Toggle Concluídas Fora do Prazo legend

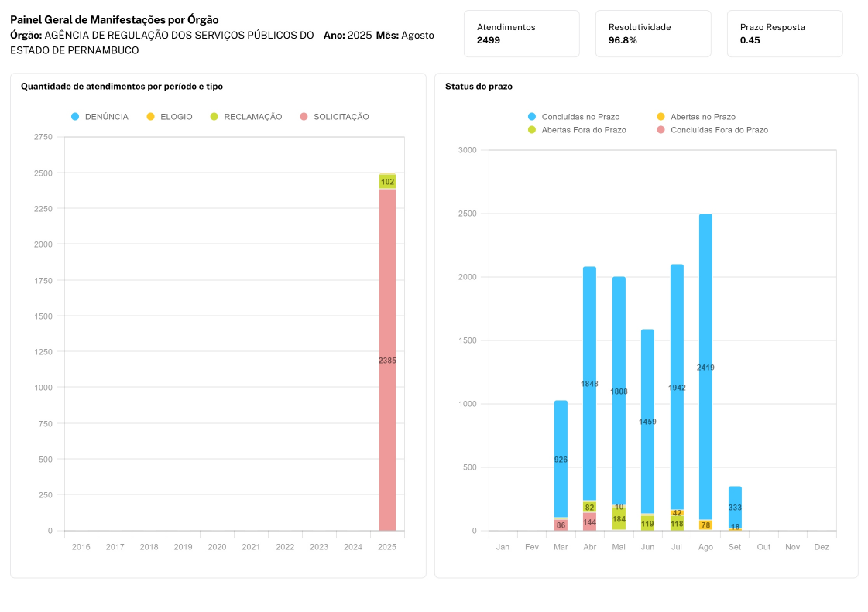point(712,130)
